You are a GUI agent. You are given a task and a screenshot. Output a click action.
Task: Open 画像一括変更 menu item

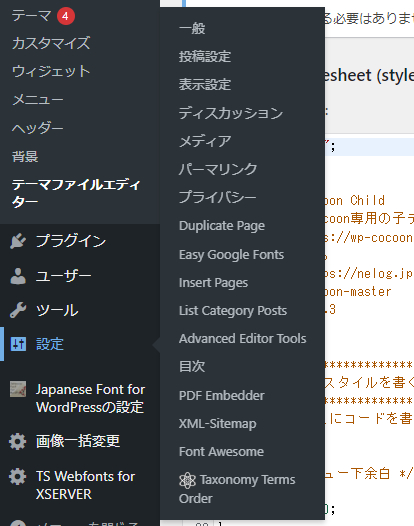pos(78,441)
